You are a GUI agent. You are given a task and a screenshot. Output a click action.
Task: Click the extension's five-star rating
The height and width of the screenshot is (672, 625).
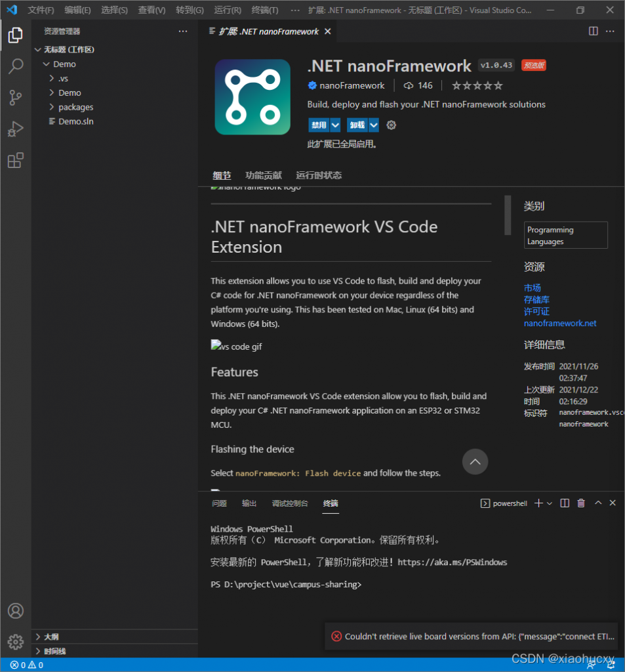click(x=477, y=86)
